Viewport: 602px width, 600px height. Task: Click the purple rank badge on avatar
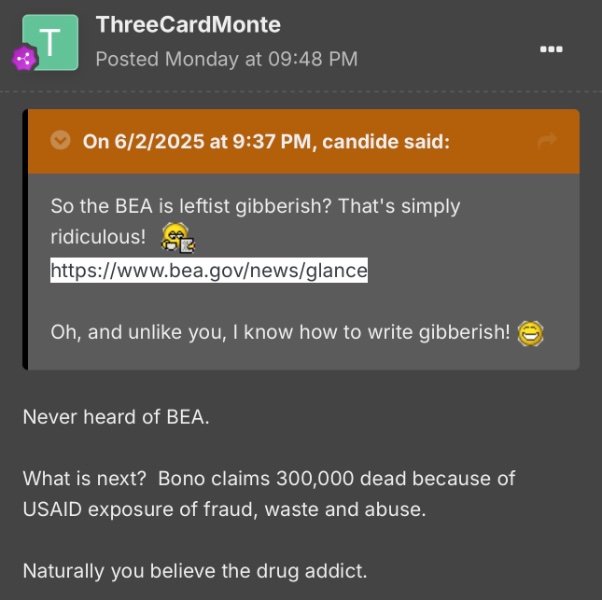(x=25, y=59)
